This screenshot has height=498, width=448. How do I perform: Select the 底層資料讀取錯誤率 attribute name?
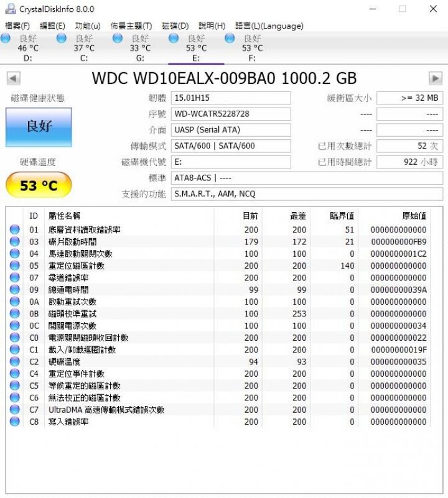pyautogui.click(x=84, y=229)
